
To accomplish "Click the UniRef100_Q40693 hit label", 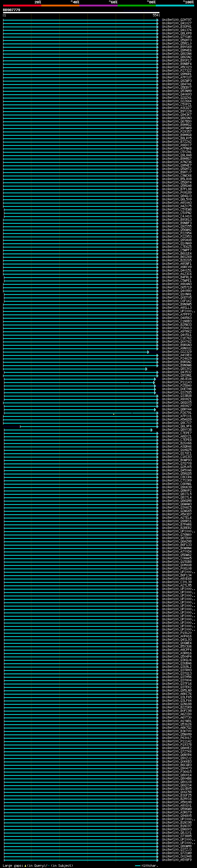I will point(177,94).
